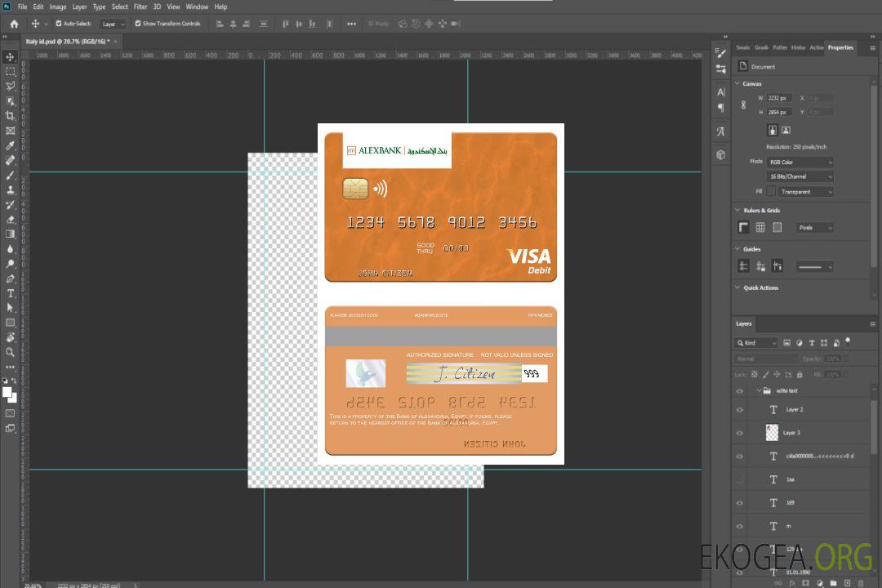Select the Crop tool

point(10,116)
